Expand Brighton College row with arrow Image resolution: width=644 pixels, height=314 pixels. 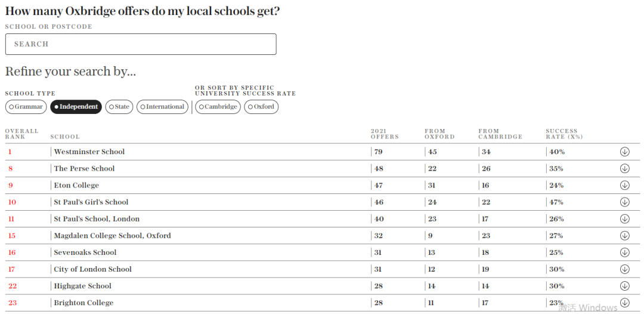(x=624, y=303)
